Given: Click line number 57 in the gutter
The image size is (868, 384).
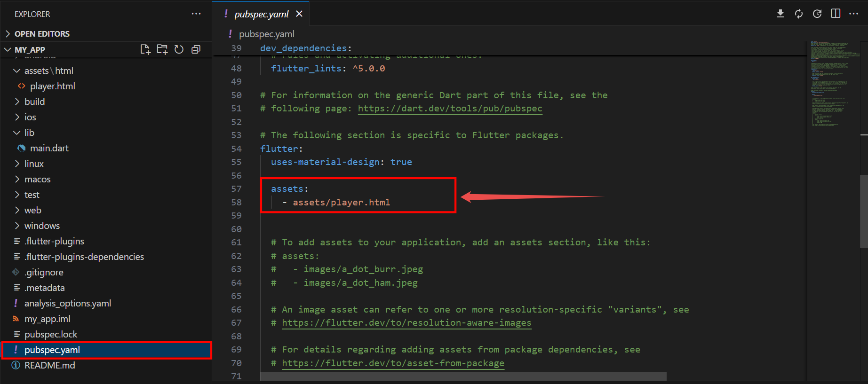Looking at the screenshot, I should point(236,189).
